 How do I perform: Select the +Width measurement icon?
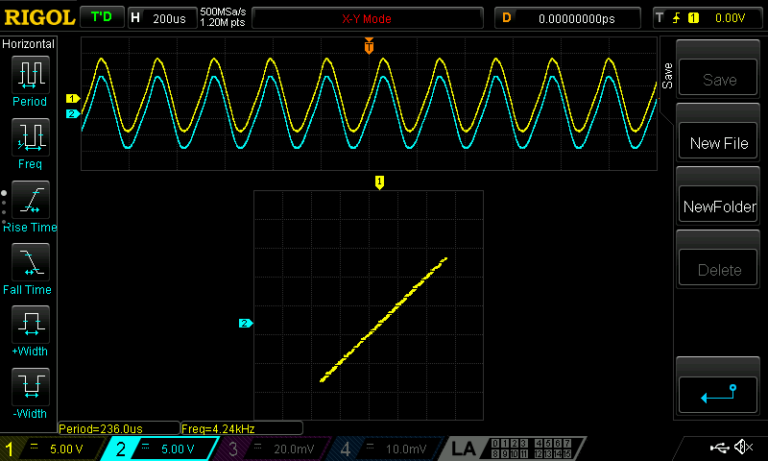tap(30, 324)
